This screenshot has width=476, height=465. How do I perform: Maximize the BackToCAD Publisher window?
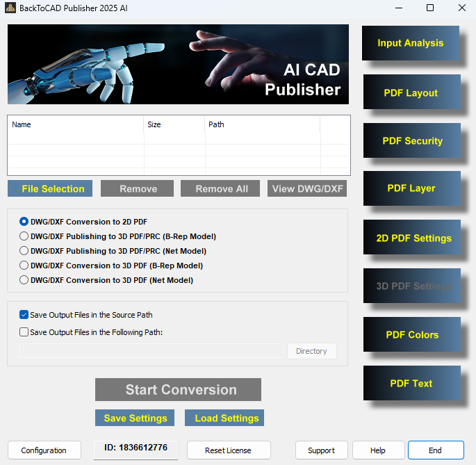(x=430, y=8)
